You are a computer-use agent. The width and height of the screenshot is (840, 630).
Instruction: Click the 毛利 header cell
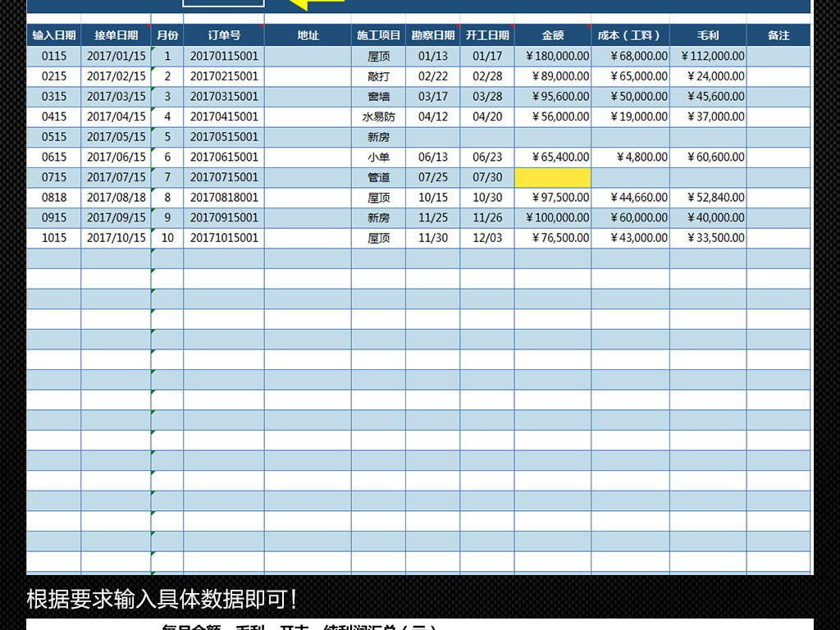pos(708,35)
